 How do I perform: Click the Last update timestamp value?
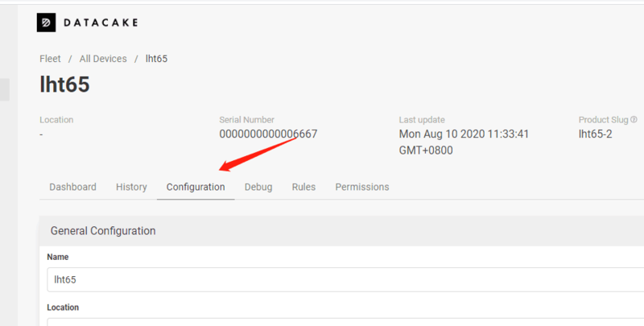coord(464,142)
